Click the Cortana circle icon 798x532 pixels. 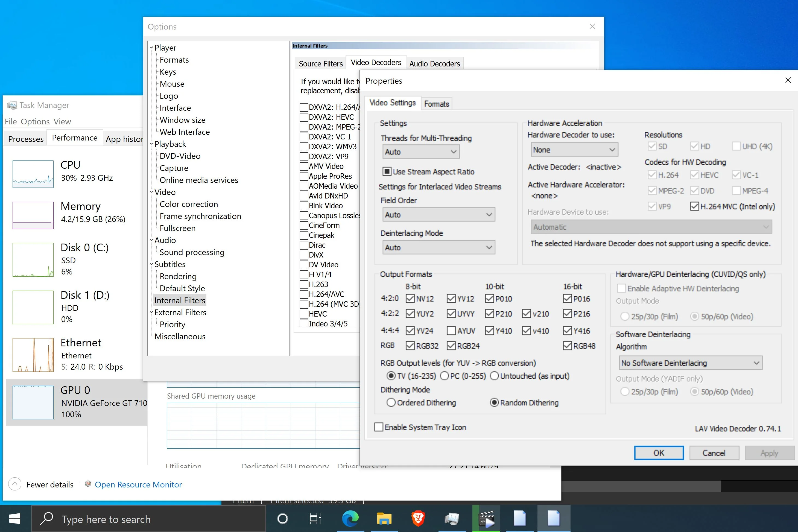coord(282,518)
